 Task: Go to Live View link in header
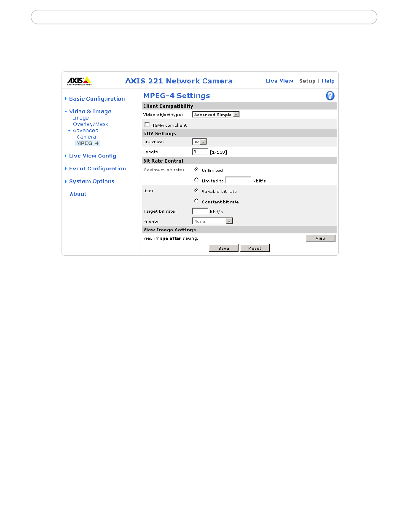(x=279, y=81)
